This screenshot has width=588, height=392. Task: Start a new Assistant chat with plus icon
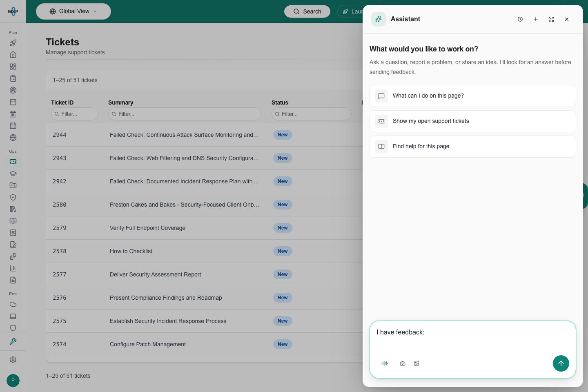536,19
